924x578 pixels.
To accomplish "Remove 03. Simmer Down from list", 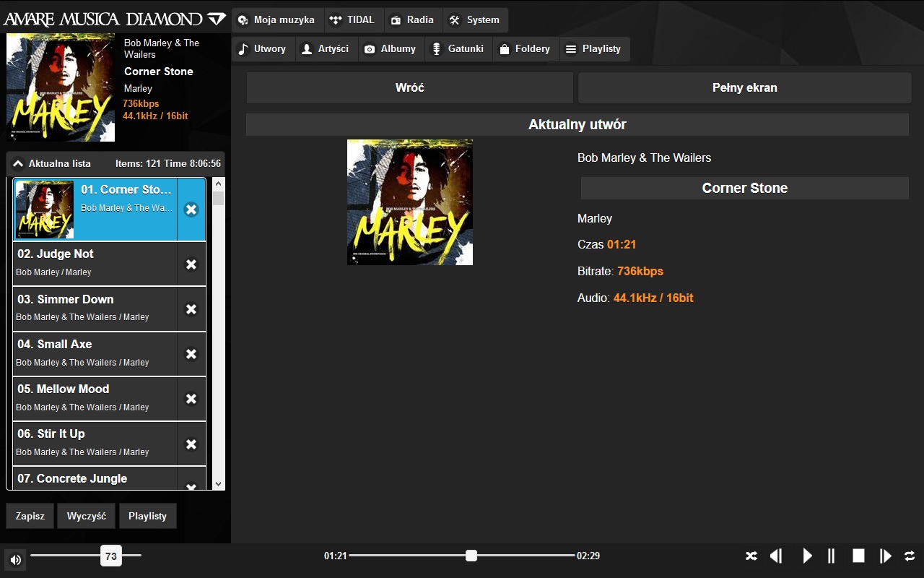I will point(191,309).
